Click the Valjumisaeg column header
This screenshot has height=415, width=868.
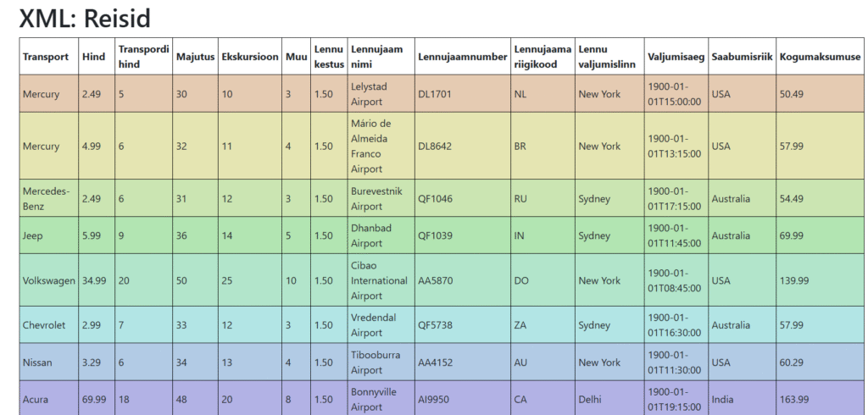(676, 57)
